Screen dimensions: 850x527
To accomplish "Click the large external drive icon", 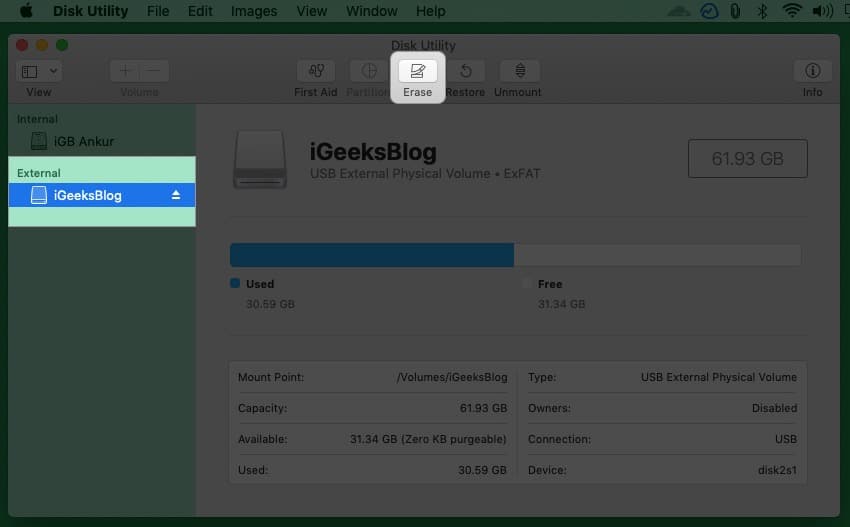I will pos(260,159).
